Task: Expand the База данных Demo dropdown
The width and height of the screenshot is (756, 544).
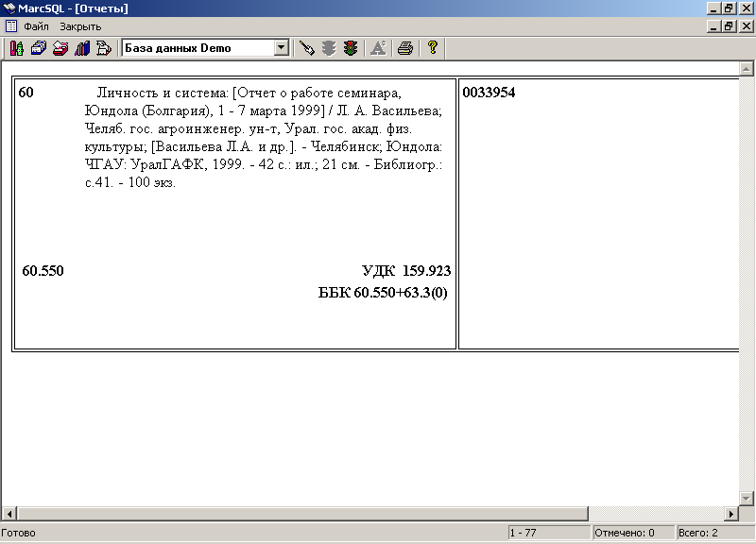Action: pyautogui.click(x=281, y=48)
